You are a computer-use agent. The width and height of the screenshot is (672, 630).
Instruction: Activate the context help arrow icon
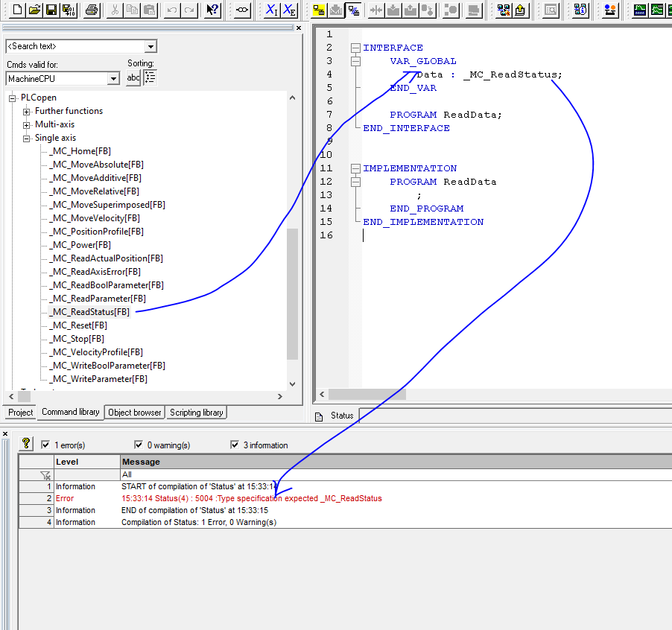(212, 10)
